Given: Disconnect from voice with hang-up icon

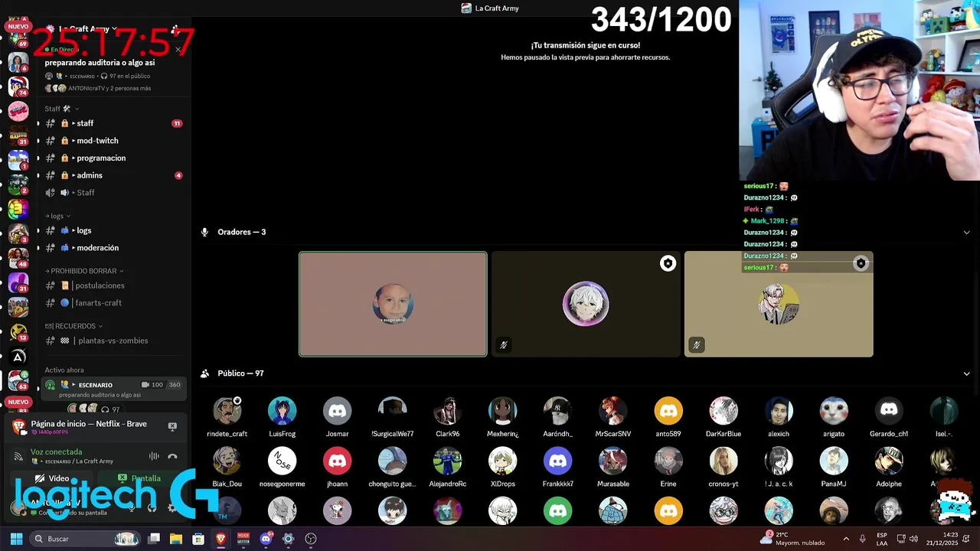Looking at the screenshot, I should pyautogui.click(x=172, y=456).
